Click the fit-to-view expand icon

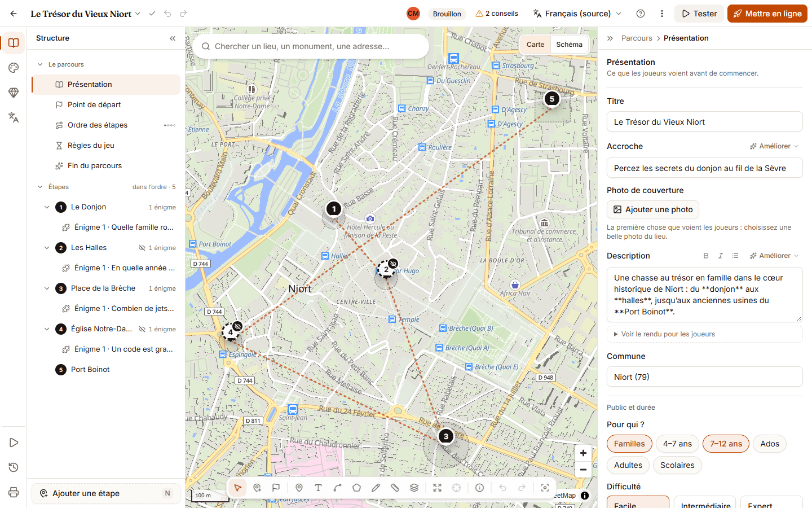click(x=438, y=488)
